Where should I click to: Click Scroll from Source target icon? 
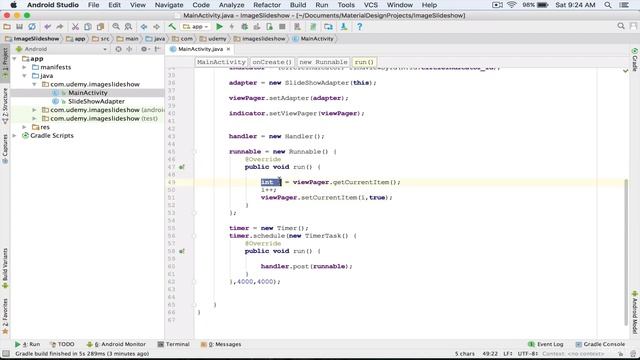(x=118, y=49)
